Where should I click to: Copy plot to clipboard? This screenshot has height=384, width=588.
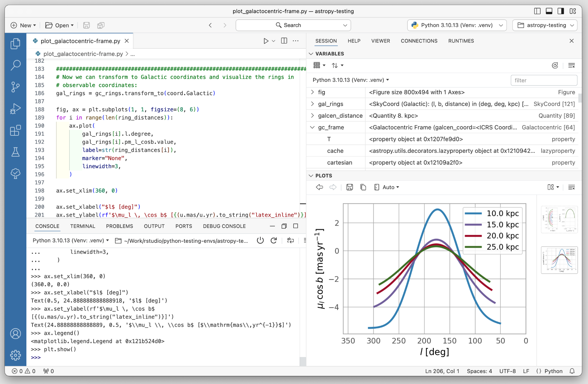[363, 187]
